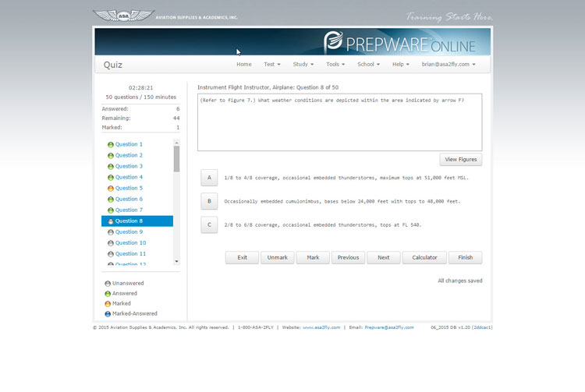Viewport: 585px width, 392px height.
Task: Click the marked icon beside Question 5
Action: pos(111,189)
